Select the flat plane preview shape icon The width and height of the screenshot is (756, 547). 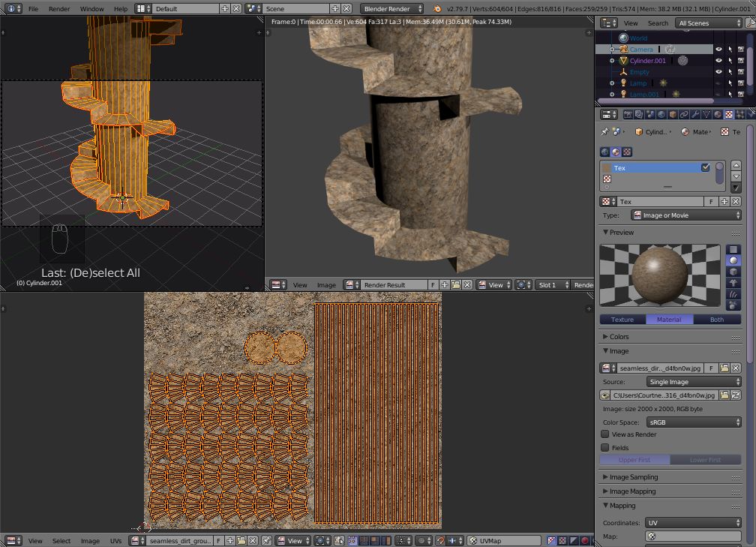point(733,249)
